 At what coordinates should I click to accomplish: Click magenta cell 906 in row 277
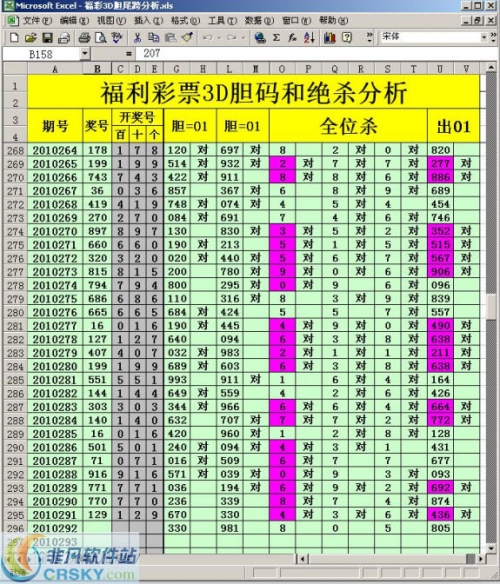pyautogui.click(x=440, y=272)
